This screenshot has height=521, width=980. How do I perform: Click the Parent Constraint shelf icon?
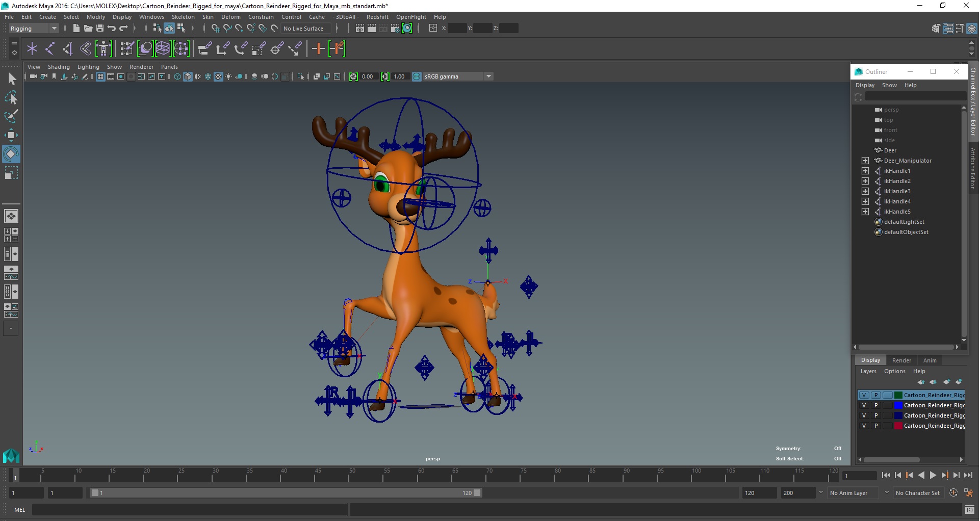click(x=204, y=49)
